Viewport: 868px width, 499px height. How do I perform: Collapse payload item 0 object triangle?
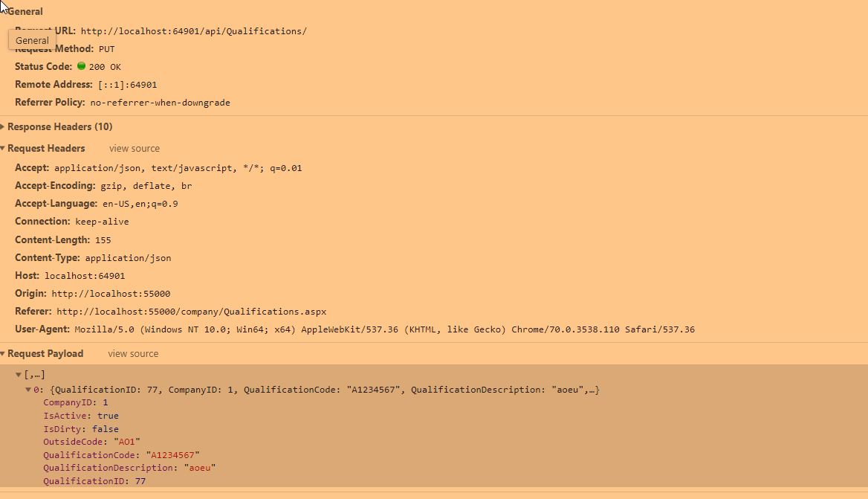[x=28, y=390]
